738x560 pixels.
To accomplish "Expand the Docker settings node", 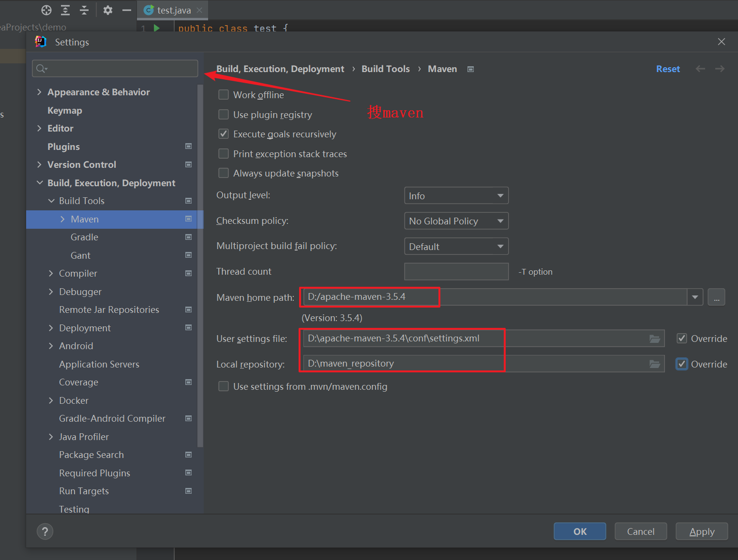I will click(x=51, y=400).
